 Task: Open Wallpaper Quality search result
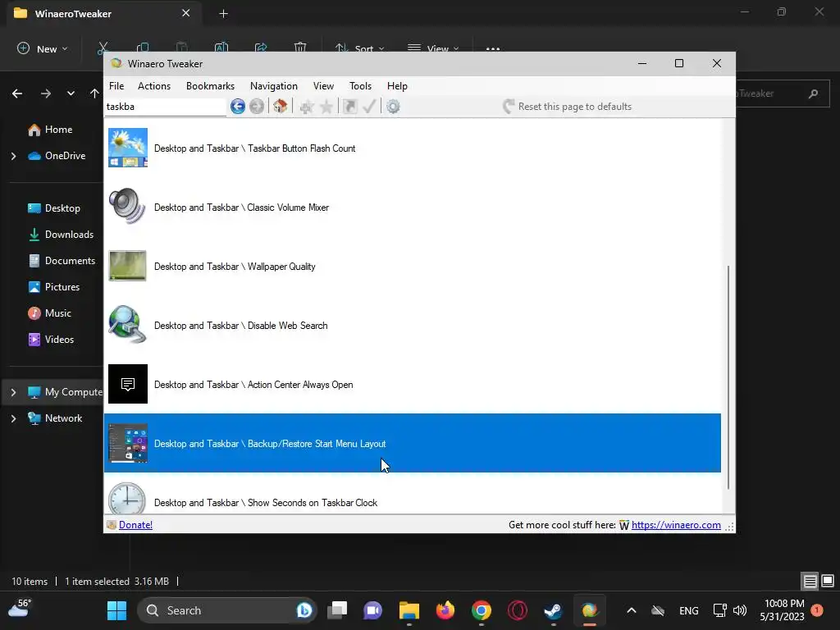click(412, 267)
